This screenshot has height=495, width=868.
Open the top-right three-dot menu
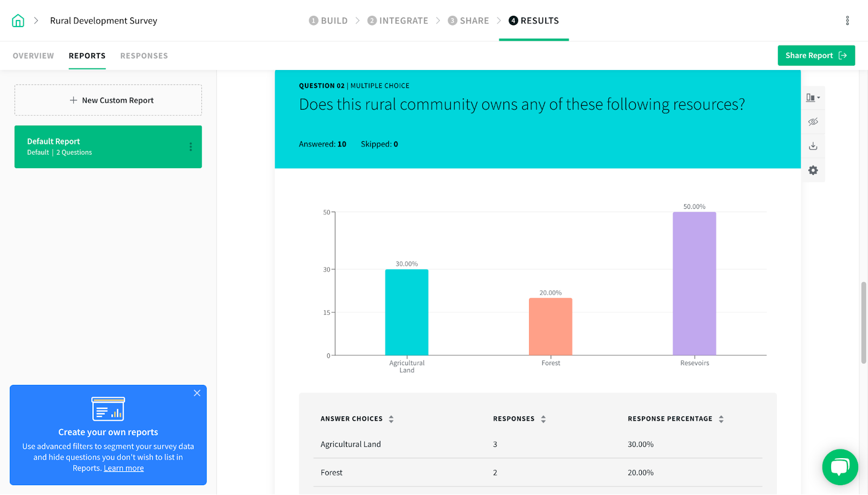pos(847,21)
